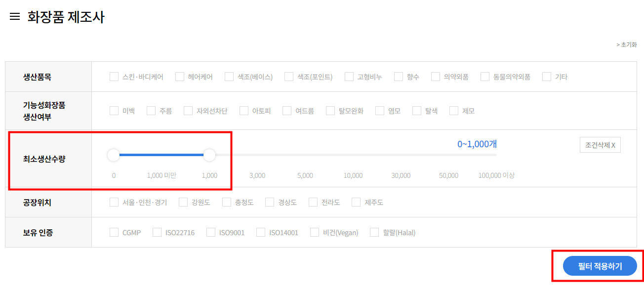Tick the 할랄(Halal) checkbox
The height and width of the screenshot is (293, 644).
pyautogui.click(x=374, y=232)
